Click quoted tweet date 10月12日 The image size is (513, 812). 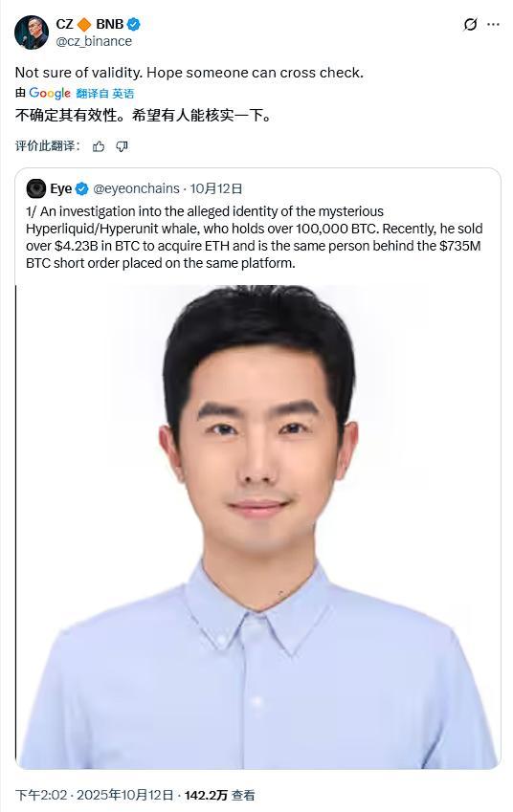[x=216, y=188]
